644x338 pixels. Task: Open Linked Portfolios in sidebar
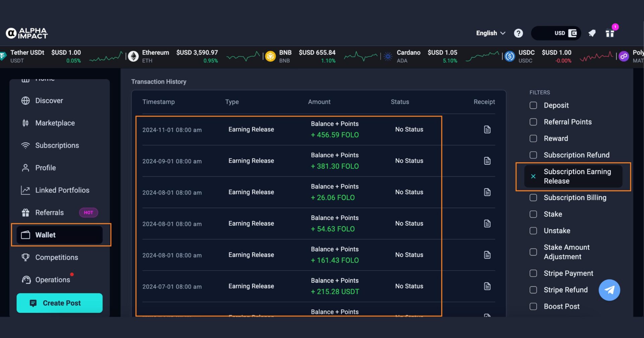pos(60,190)
